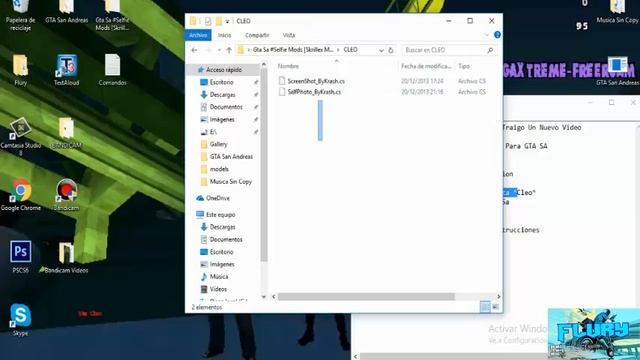Switch to large icons view in status bar

click(495, 307)
